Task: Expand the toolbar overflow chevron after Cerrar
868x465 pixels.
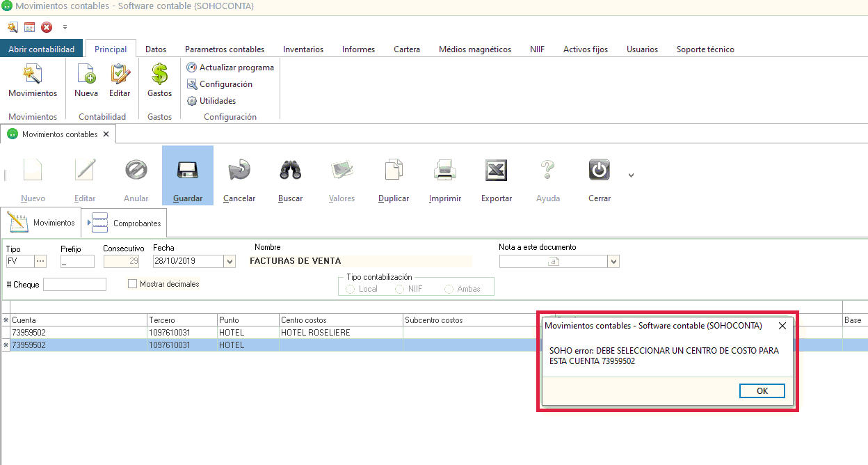Action: point(631,175)
